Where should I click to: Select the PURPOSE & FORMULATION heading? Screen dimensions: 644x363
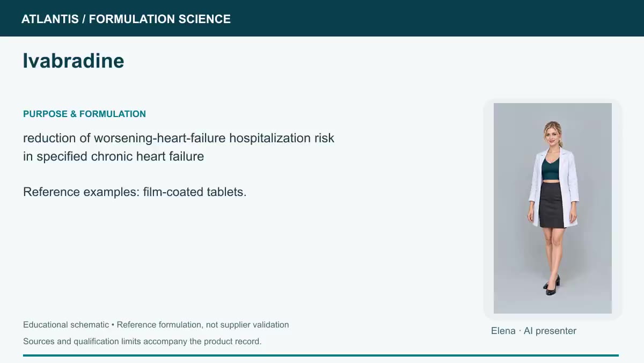[x=84, y=114]
